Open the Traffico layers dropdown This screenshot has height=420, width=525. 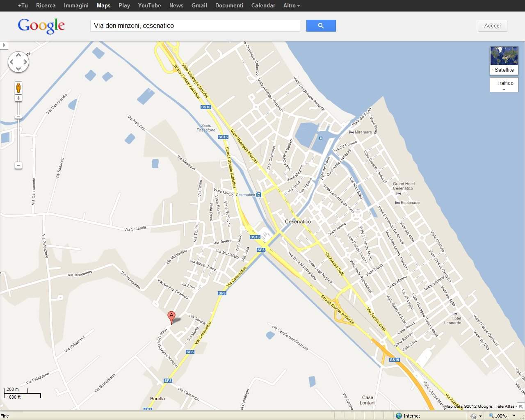pos(504,85)
